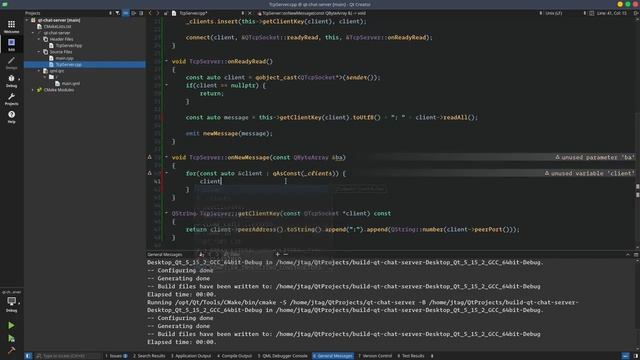
Task: Collapse the qml.qrc resource node
Action: [x=39, y=71]
